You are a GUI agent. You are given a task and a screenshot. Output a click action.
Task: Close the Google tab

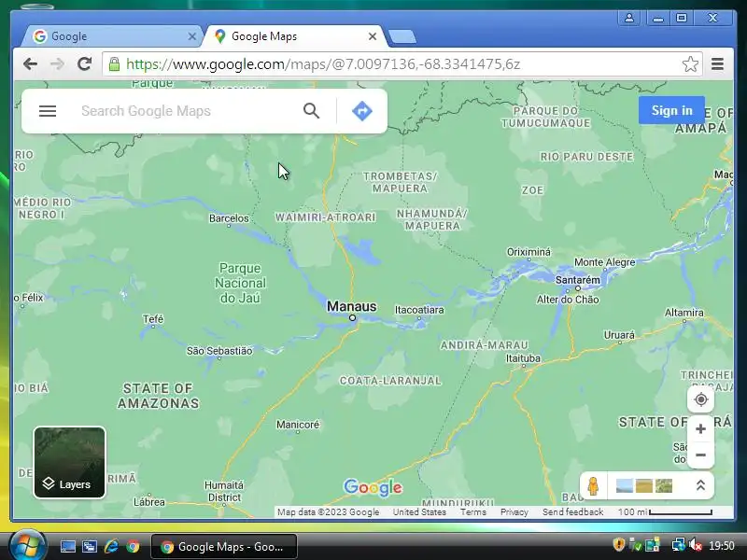pos(192,36)
